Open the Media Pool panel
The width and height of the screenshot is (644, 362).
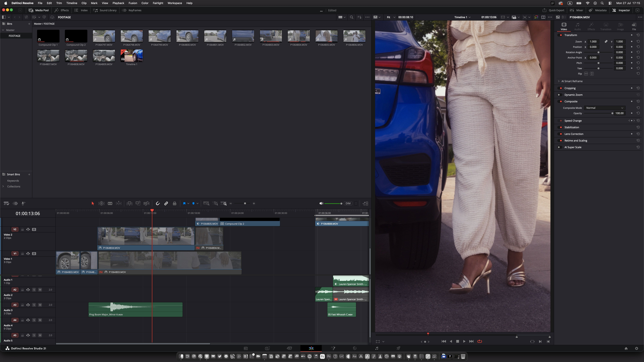click(x=39, y=10)
